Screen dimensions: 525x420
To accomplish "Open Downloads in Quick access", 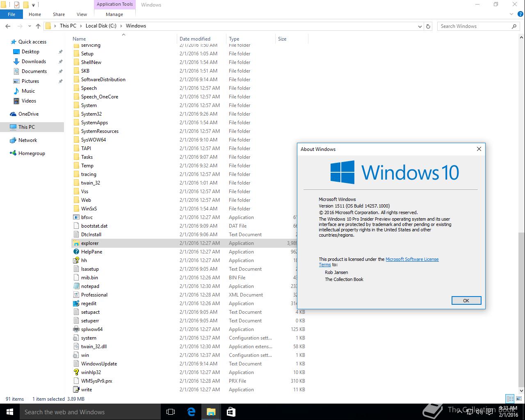I will coord(34,62).
